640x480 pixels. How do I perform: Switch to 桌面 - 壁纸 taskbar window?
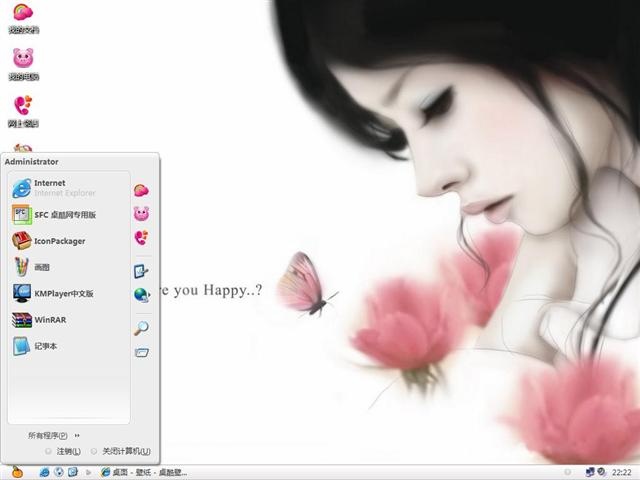click(144, 472)
